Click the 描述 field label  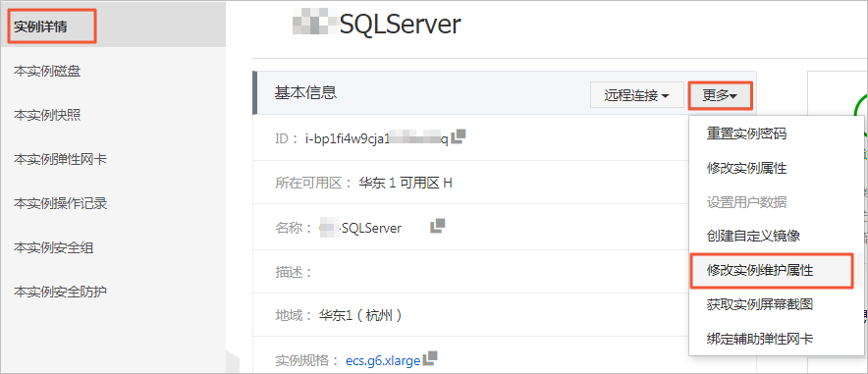click(294, 272)
